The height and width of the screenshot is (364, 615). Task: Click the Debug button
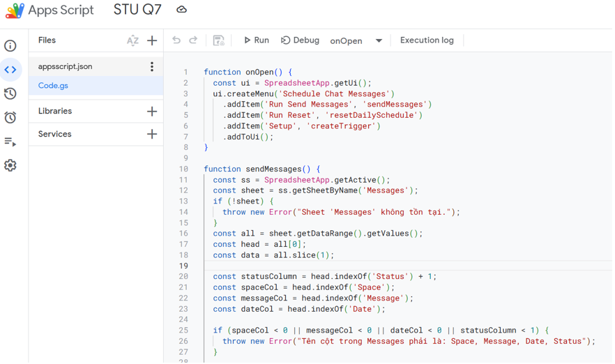pyautogui.click(x=300, y=40)
